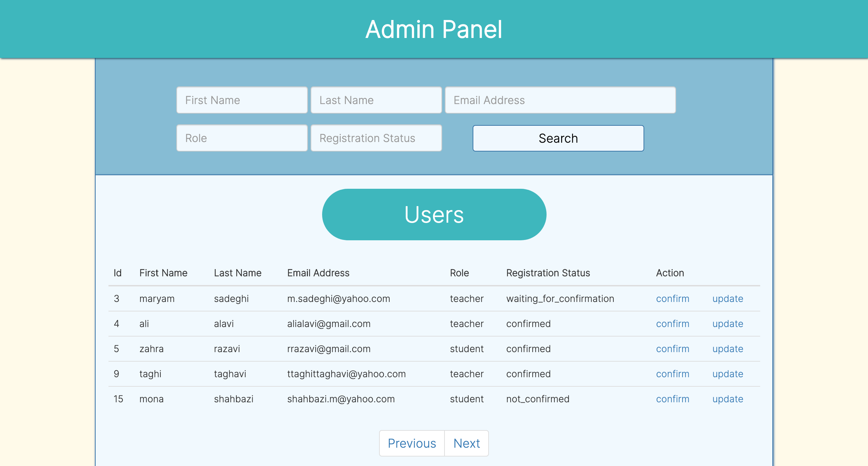Screen dimensions: 868x466
Task: Click the Email Address column header
Action: (318, 273)
